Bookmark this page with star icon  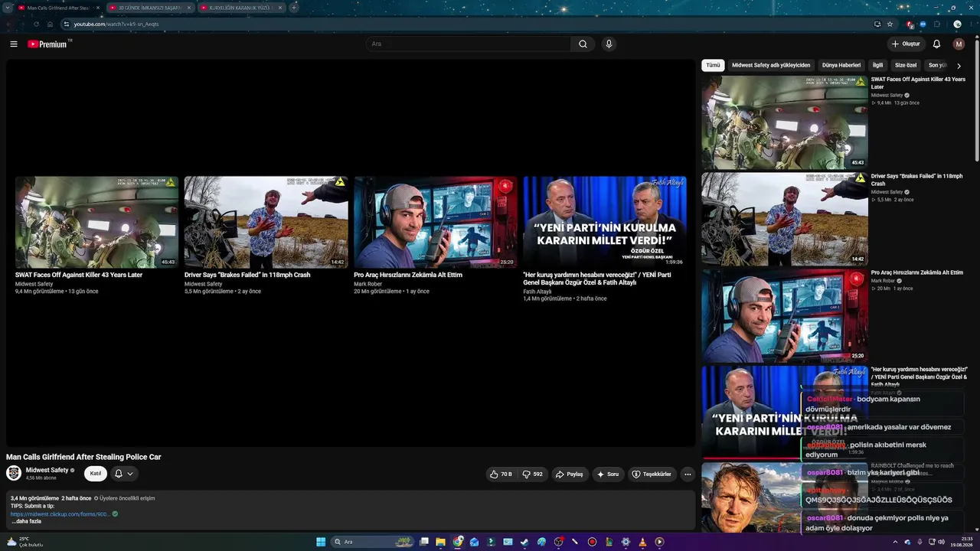(x=889, y=24)
